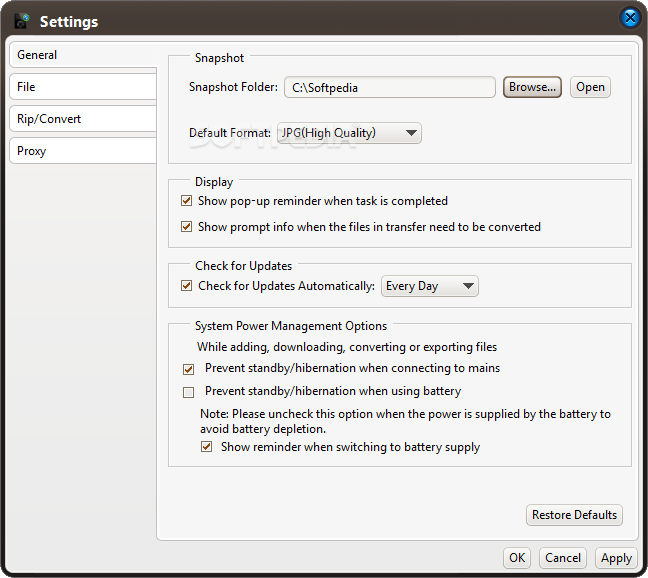Image resolution: width=648 pixels, height=578 pixels.
Task: Disable Check for Updates Automatically checkbox
Action: (187, 286)
